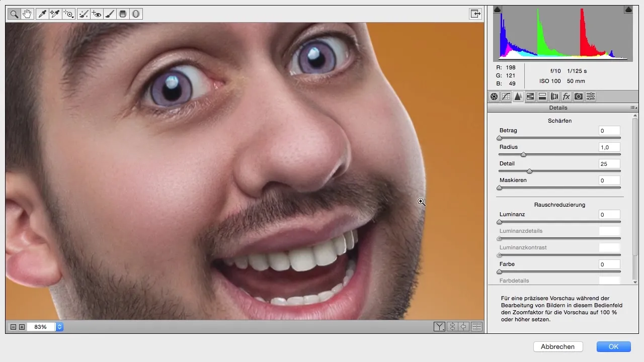Viewport: 644px width, 362px height.
Task: Click the Abbrechen button
Action: click(557, 346)
